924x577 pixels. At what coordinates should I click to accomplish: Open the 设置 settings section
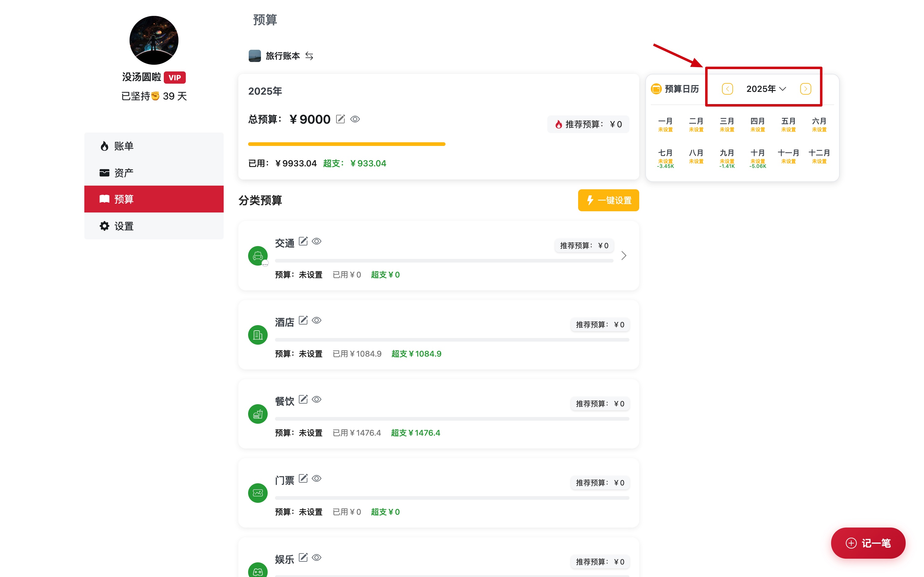coord(123,226)
